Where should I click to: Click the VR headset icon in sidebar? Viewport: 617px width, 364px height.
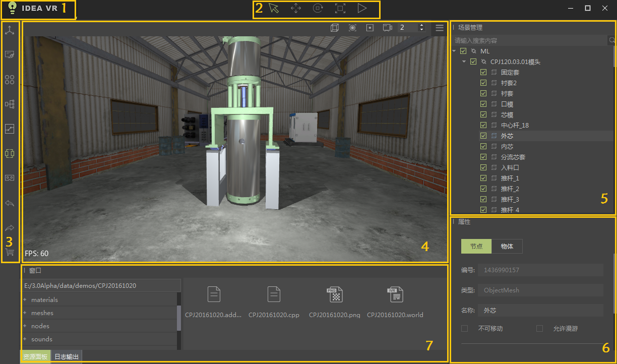(10, 178)
